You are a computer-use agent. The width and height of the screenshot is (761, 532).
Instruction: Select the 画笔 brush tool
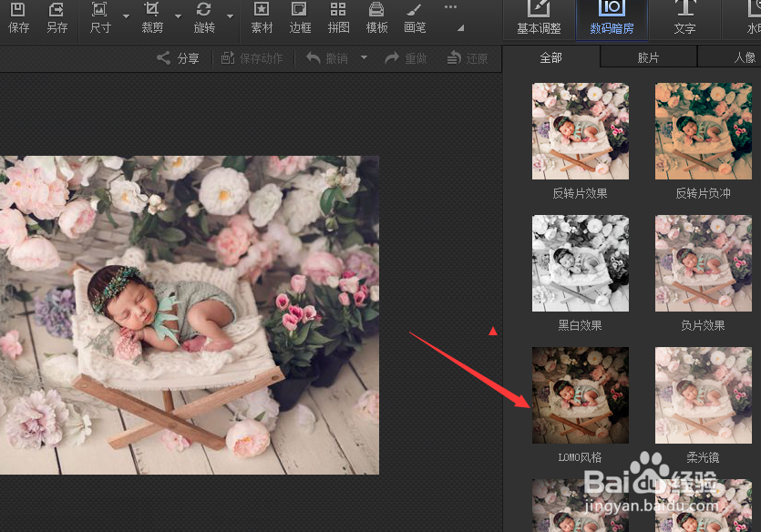click(415, 18)
